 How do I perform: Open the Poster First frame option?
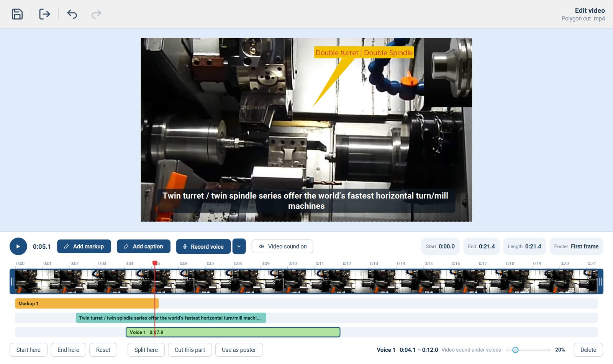[576, 246]
